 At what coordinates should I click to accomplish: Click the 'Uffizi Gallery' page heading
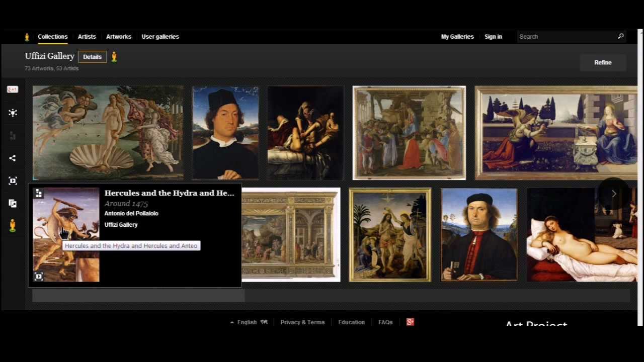(x=50, y=56)
